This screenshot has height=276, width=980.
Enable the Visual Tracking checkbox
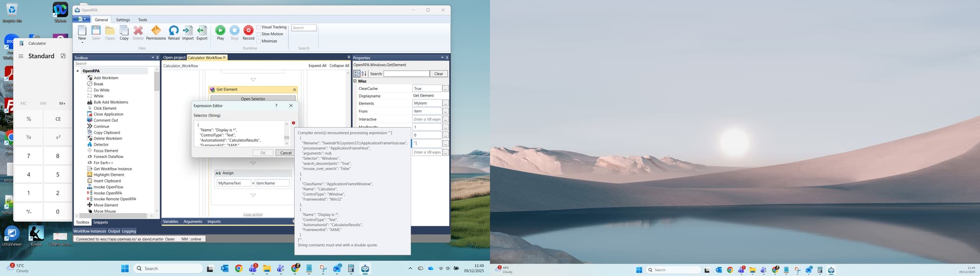tap(259, 27)
